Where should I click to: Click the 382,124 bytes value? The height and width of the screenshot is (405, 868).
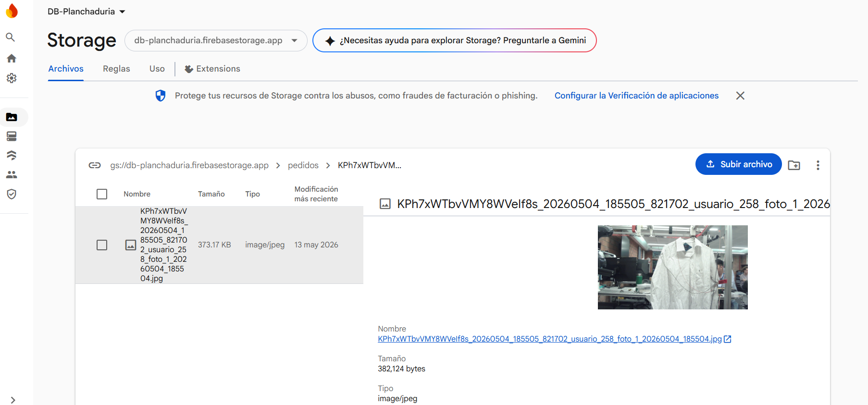point(402,369)
